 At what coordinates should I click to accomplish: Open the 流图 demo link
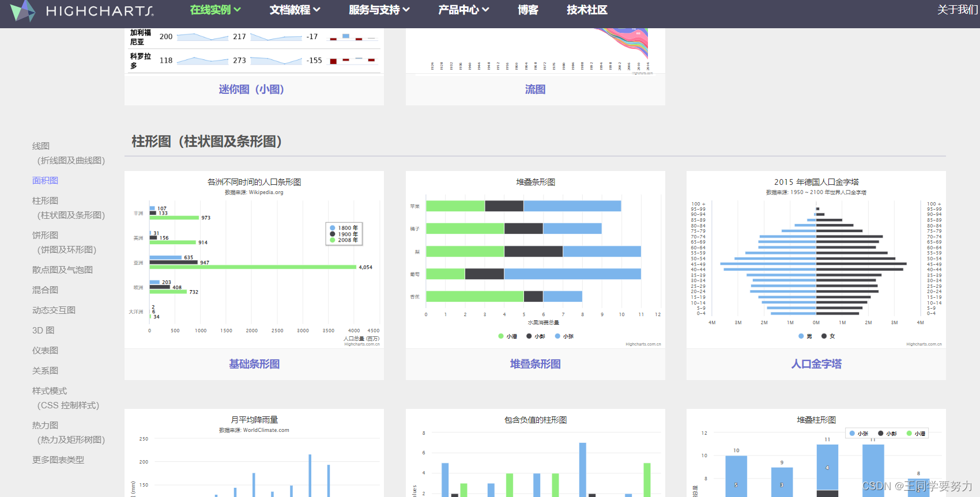point(535,89)
